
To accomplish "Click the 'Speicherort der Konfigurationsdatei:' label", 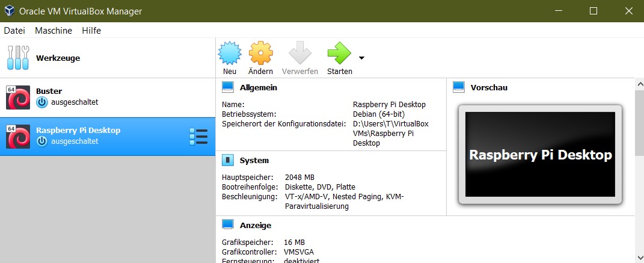I will [x=284, y=124].
